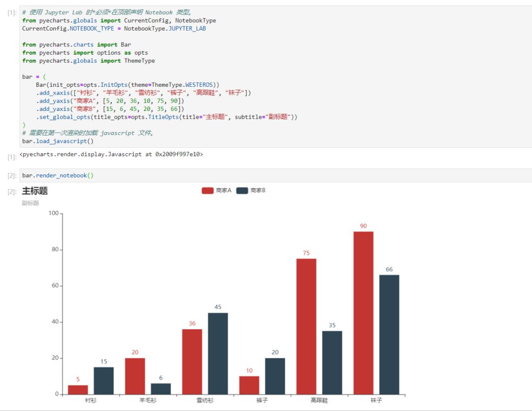Click the [2] prompt beside render_notebook cell
The width and height of the screenshot is (532, 411).
12,175
